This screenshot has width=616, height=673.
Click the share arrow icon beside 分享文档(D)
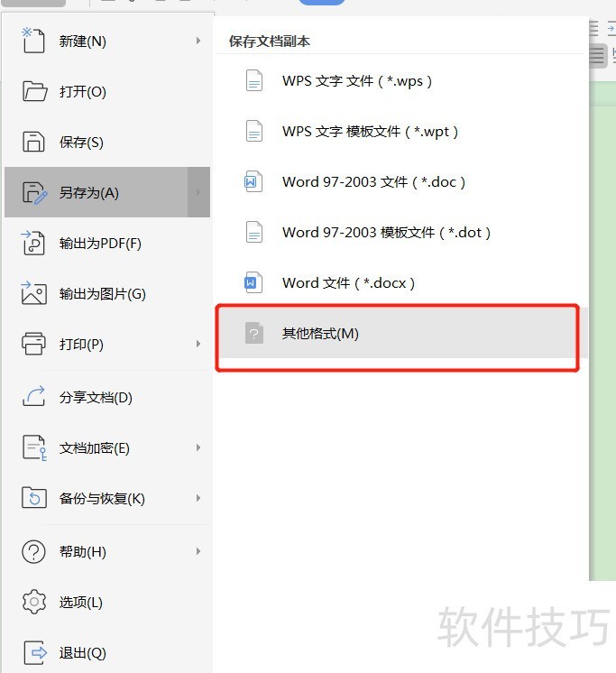click(33, 396)
